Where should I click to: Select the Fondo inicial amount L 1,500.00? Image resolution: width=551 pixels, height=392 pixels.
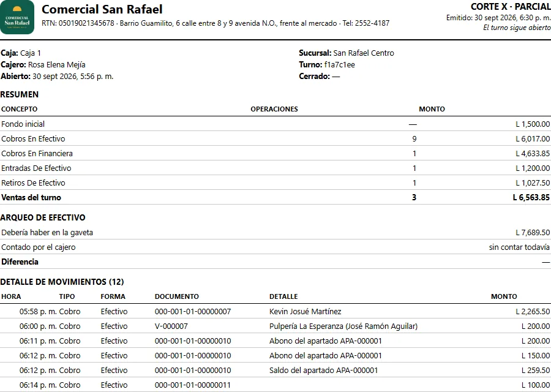click(x=533, y=124)
